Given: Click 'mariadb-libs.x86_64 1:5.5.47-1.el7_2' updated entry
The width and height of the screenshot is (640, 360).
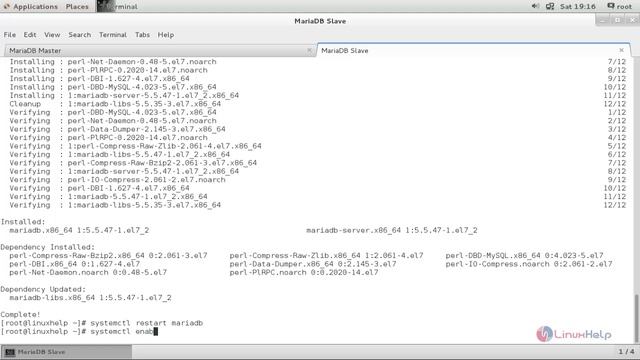Looking at the screenshot, I should pos(90,298).
